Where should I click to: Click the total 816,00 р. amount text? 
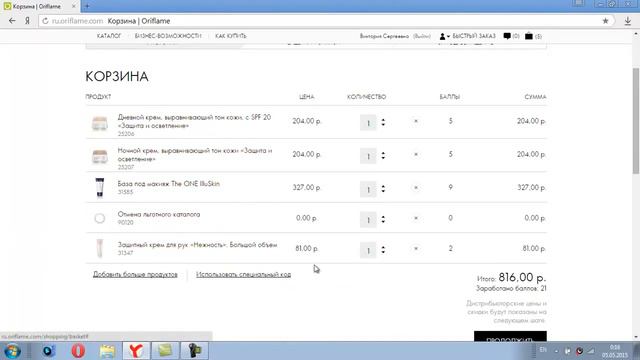pyautogui.click(x=522, y=278)
